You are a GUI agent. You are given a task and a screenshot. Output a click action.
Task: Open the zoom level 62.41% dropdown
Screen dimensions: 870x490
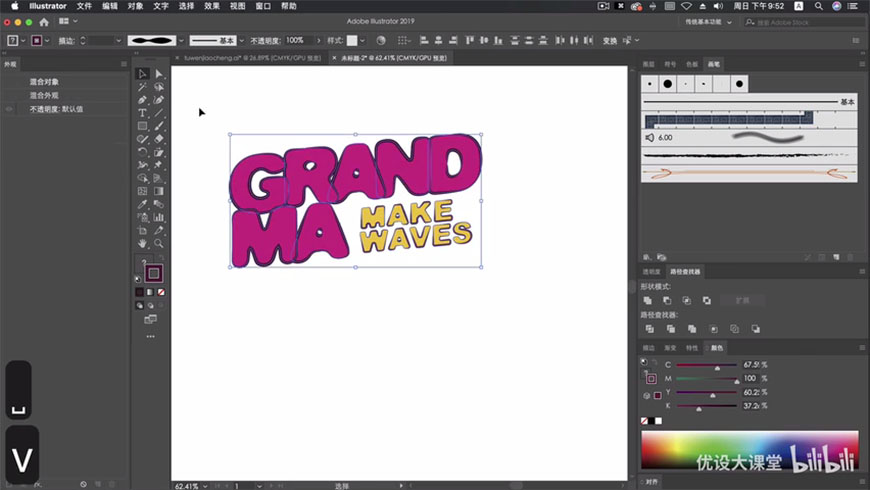206,486
